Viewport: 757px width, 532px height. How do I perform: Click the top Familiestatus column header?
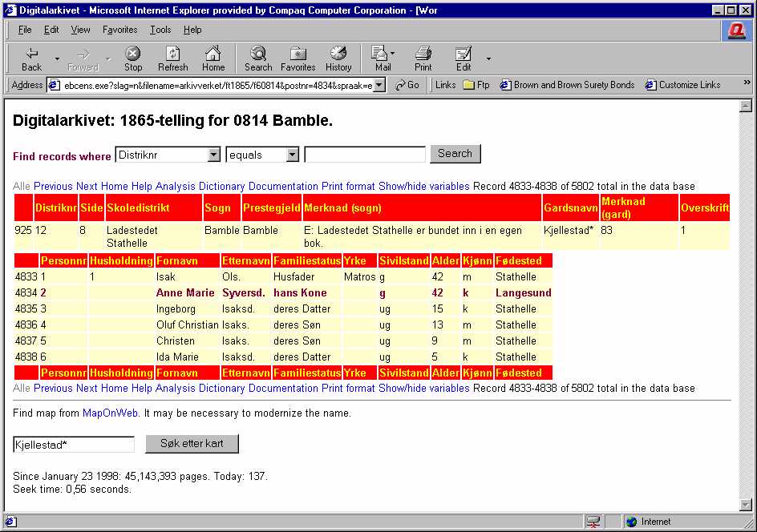[307, 261]
